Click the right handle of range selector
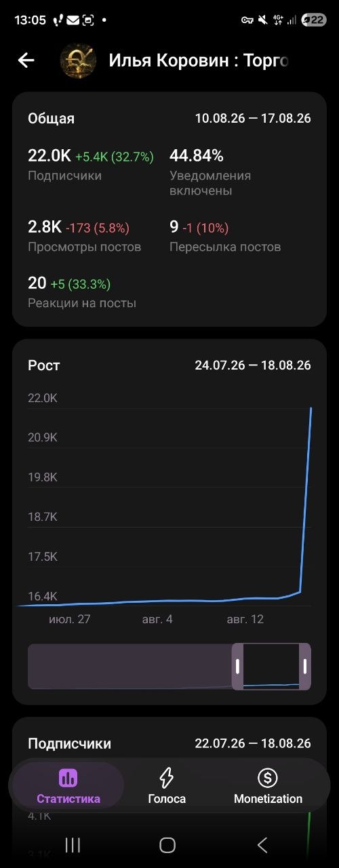Viewport: 339px width, 868px height. pyautogui.click(x=305, y=667)
